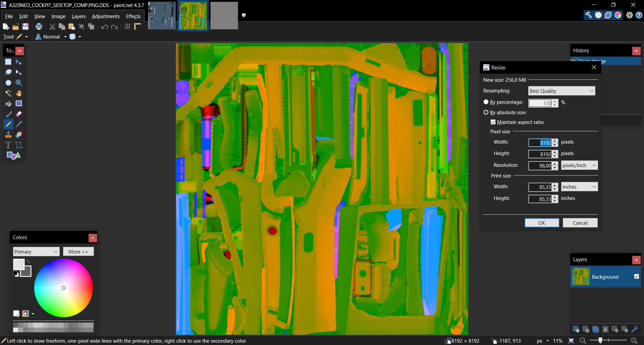Click the primary color swatch
Image resolution: width=644 pixels, height=345 pixels.
18,264
